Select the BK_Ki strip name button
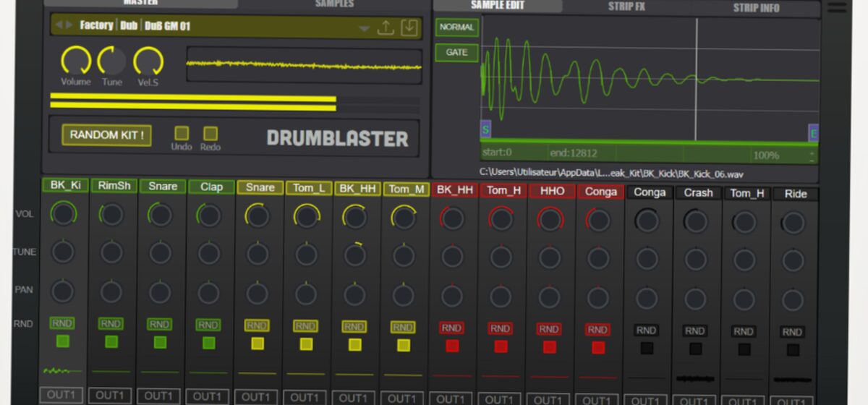The width and height of the screenshot is (868, 405). (65, 185)
